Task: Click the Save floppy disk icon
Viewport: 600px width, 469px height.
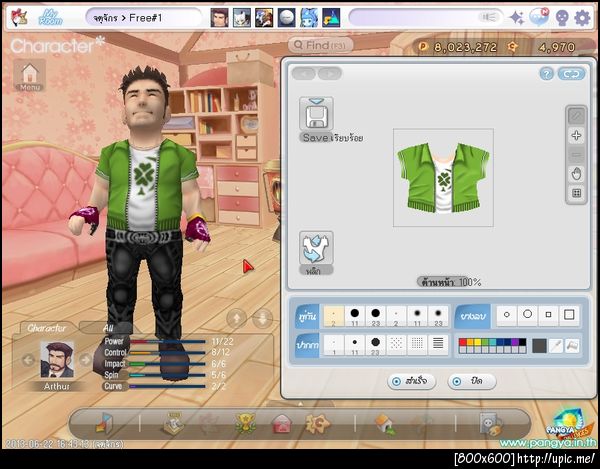Action: pyautogui.click(x=316, y=114)
